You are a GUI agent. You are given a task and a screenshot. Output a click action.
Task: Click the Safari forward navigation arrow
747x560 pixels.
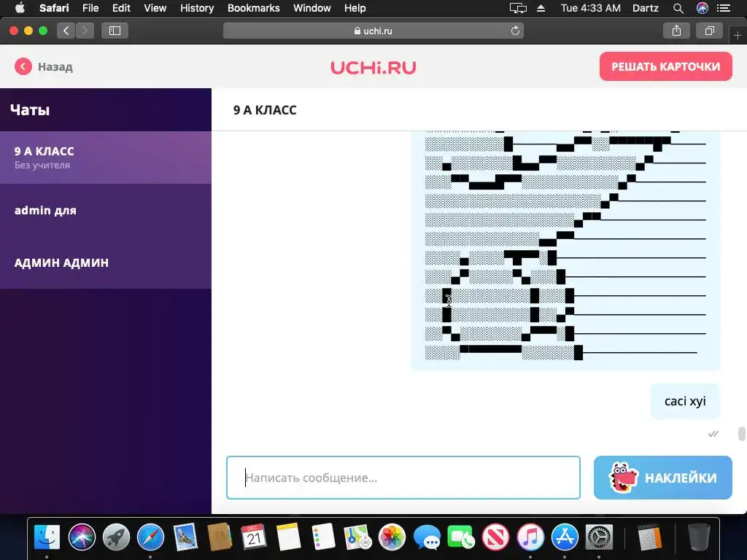click(85, 31)
